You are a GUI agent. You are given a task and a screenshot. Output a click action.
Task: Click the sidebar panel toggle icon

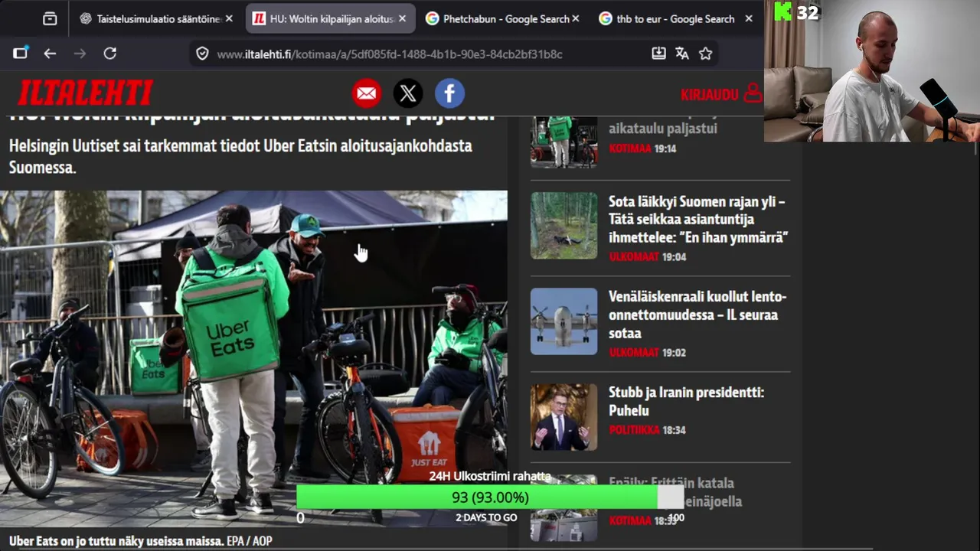pos(20,53)
